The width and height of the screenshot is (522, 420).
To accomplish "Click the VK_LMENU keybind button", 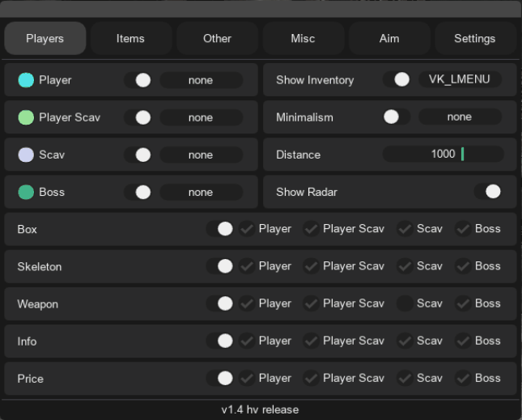I will click(460, 80).
